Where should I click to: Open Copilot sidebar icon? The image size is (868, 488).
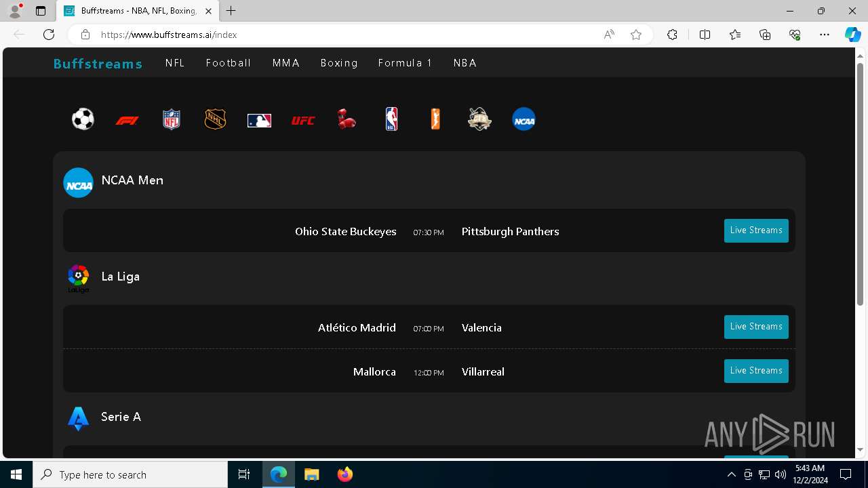(x=852, y=35)
